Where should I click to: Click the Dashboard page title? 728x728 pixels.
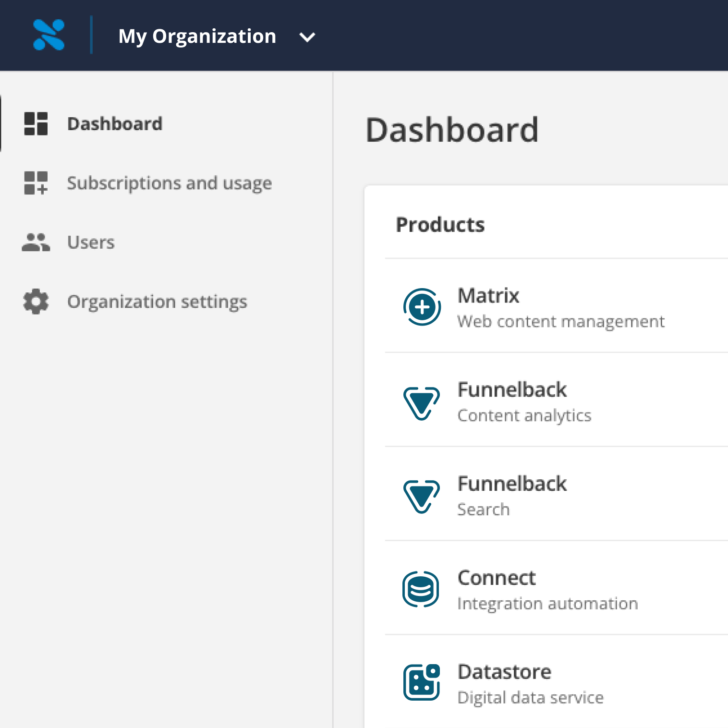pyautogui.click(x=452, y=130)
